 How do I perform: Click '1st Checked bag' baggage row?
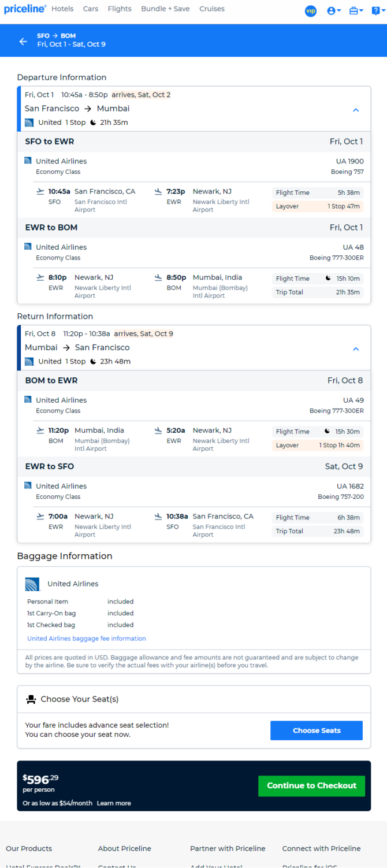click(x=80, y=625)
